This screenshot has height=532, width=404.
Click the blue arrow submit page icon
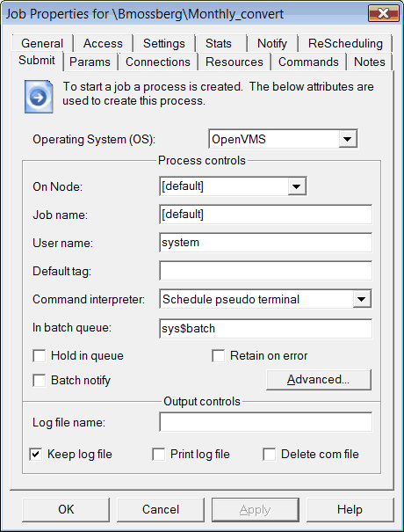click(39, 97)
